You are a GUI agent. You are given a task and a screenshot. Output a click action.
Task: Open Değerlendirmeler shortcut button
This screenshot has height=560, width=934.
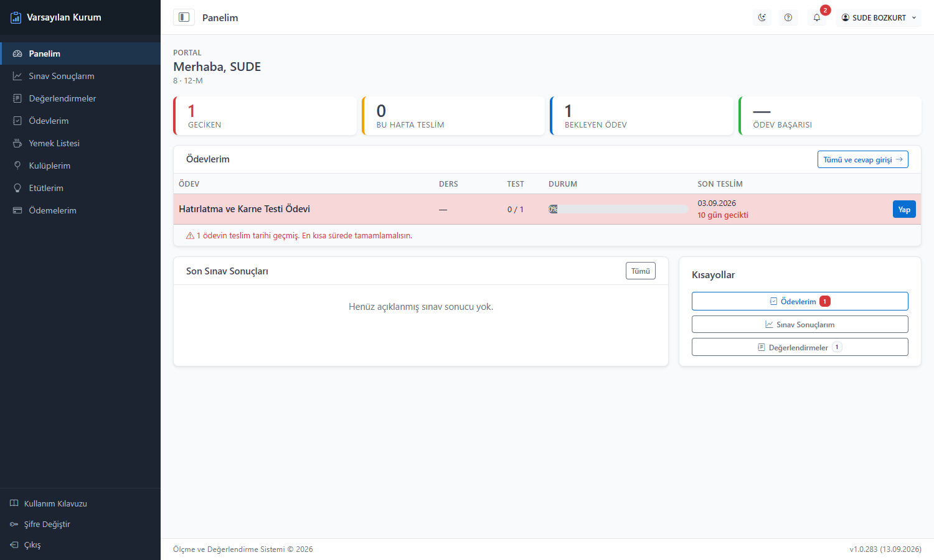tap(800, 347)
